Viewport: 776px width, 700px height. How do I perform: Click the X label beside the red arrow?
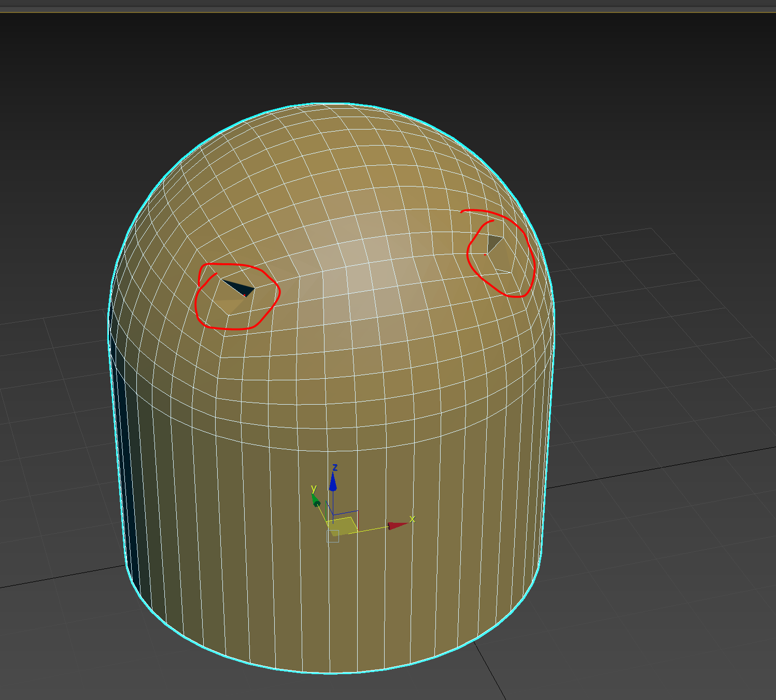coord(413,519)
